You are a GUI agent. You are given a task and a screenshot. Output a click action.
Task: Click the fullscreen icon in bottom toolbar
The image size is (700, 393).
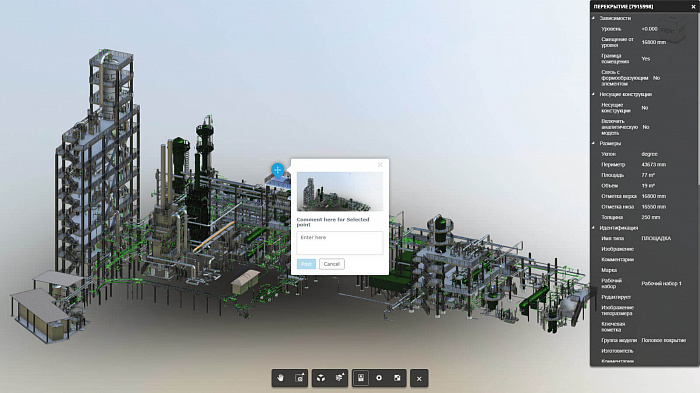(x=397, y=378)
